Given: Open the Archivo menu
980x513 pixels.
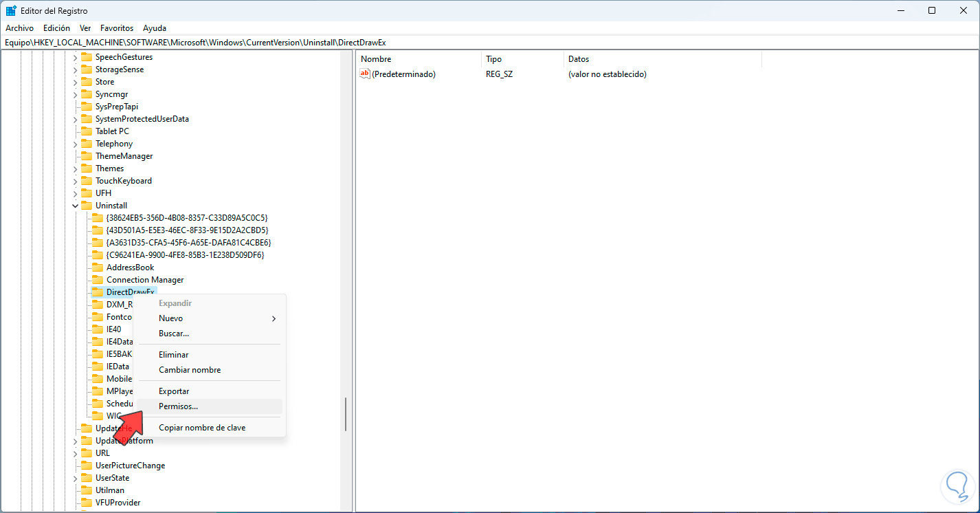Looking at the screenshot, I should coord(19,28).
